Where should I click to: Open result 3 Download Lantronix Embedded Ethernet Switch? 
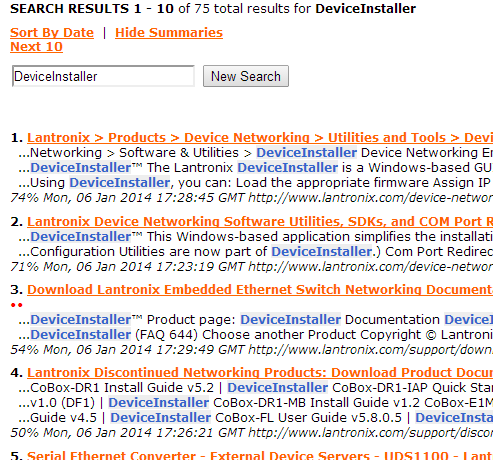coord(260,289)
